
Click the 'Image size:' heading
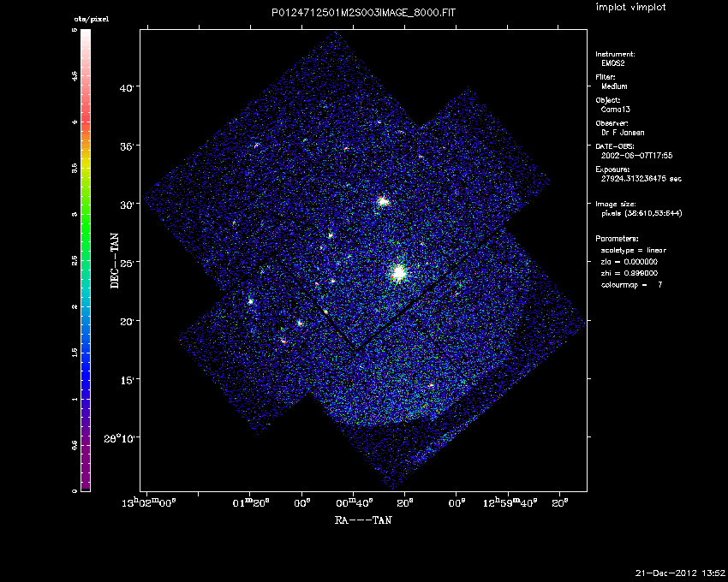point(616,204)
